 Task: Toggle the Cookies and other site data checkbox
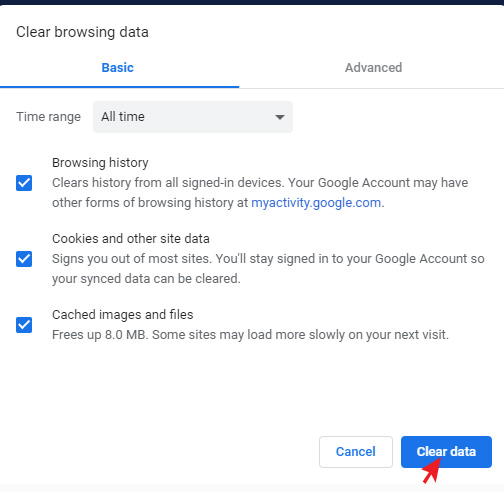tap(24, 259)
